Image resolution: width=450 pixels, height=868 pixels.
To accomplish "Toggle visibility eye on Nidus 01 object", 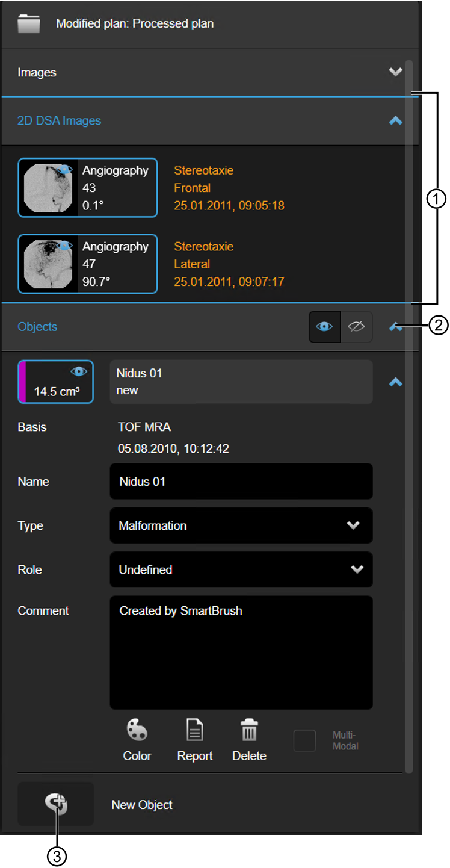I will tap(79, 372).
